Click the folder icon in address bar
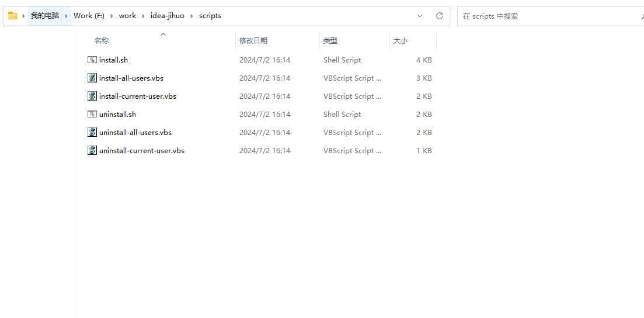 [12, 16]
